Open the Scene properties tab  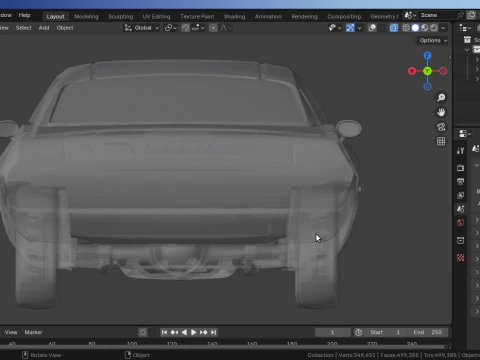pos(461,209)
